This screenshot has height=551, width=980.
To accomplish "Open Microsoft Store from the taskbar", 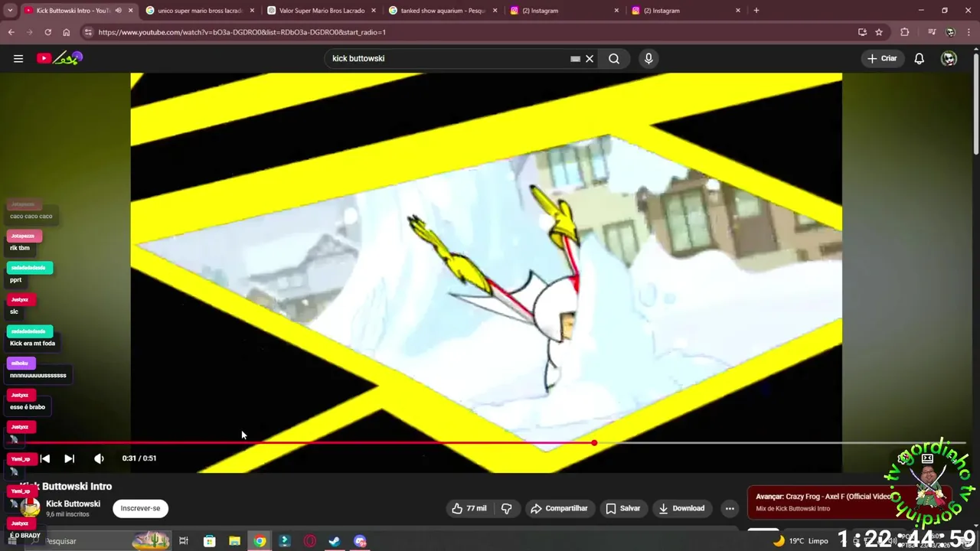I will 209,541.
